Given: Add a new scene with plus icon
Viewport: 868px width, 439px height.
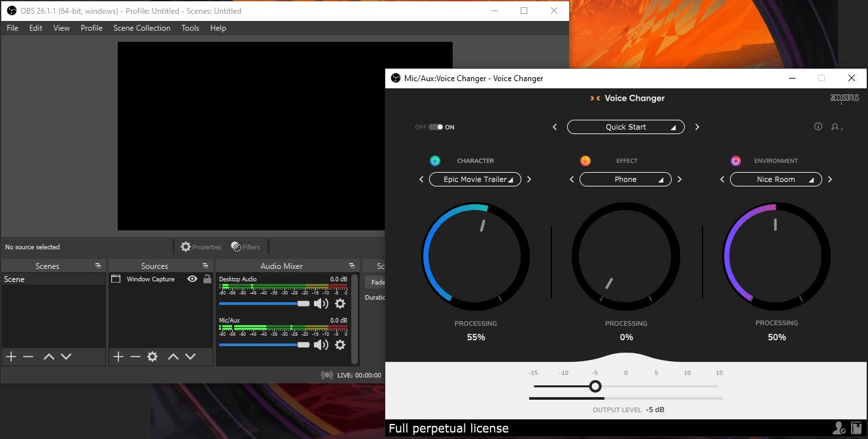Looking at the screenshot, I should click(10, 357).
